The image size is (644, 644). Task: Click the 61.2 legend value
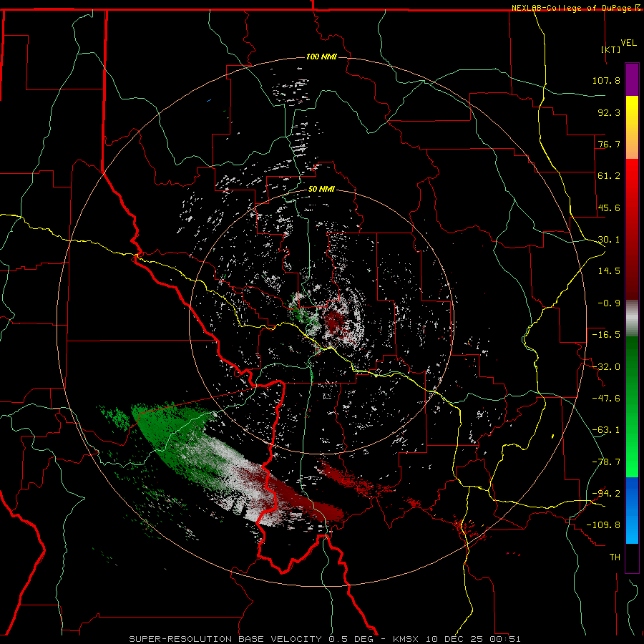[609, 176]
